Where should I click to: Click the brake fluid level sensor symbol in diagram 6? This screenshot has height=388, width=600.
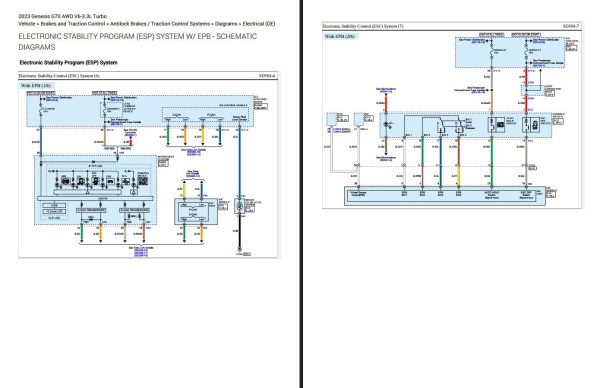coord(240,207)
